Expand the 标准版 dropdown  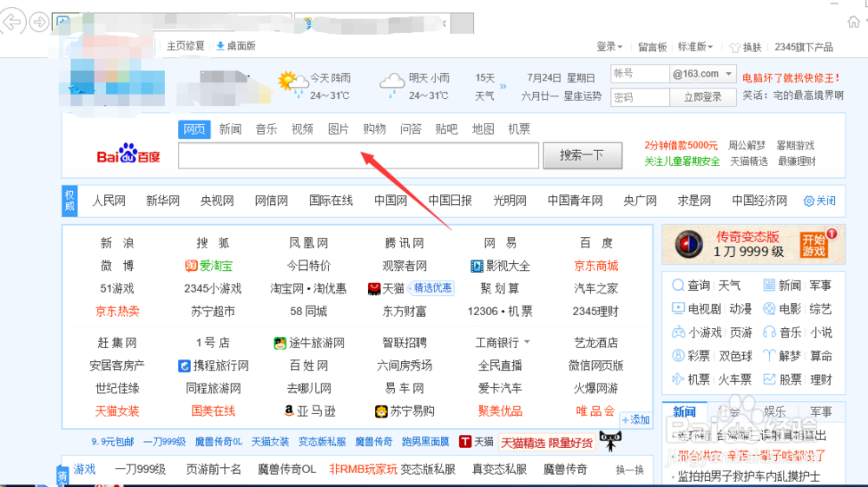tap(695, 47)
